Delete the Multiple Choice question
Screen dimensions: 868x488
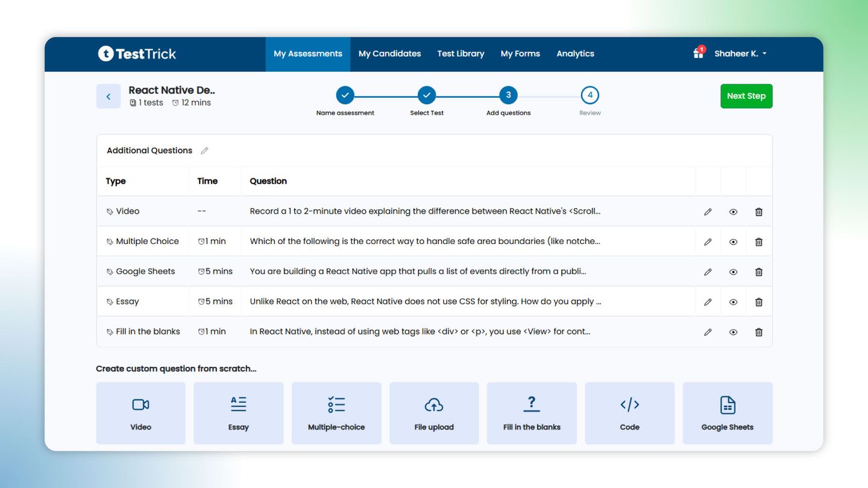pyautogui.click(x=759, y=242)
